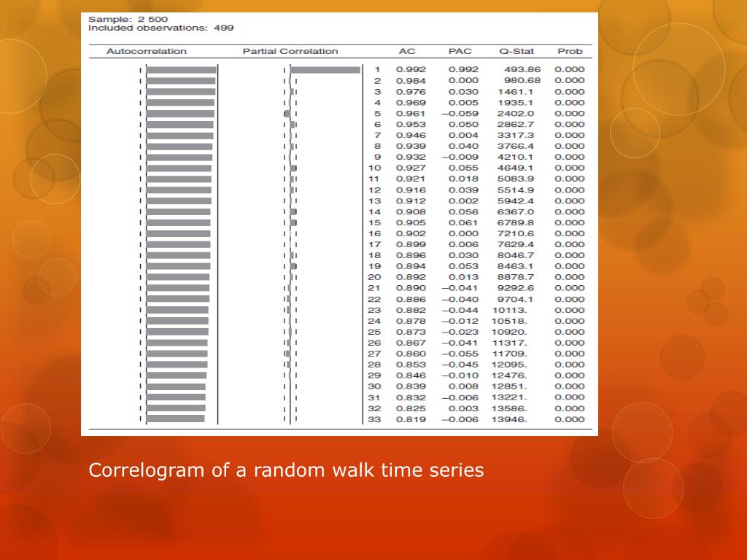The width and height of the screenshot is (747, 560).
Task: Click the 'Sample: 2 500' line
Action: (x=128, y=20)
